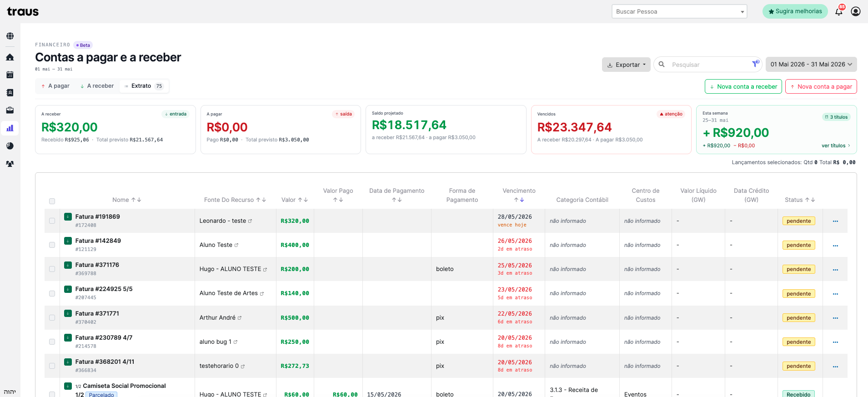Switch to the Extrato tab
Image resolution: width=868 pixels, height=397 pixels.
pyautogui.click(x=144, y=86)
